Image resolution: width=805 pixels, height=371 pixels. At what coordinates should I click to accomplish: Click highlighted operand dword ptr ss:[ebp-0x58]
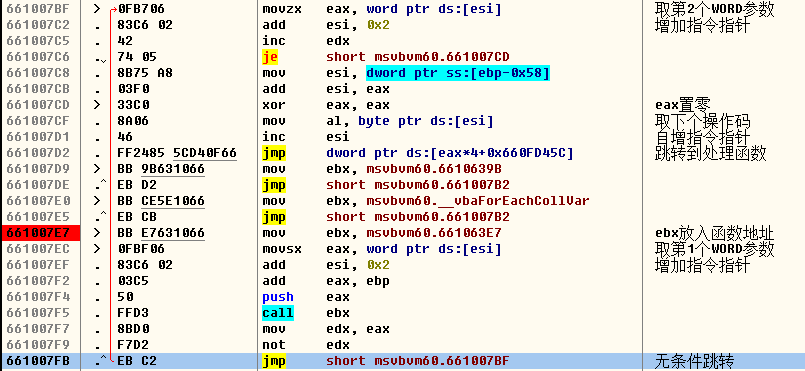point(458,73)
